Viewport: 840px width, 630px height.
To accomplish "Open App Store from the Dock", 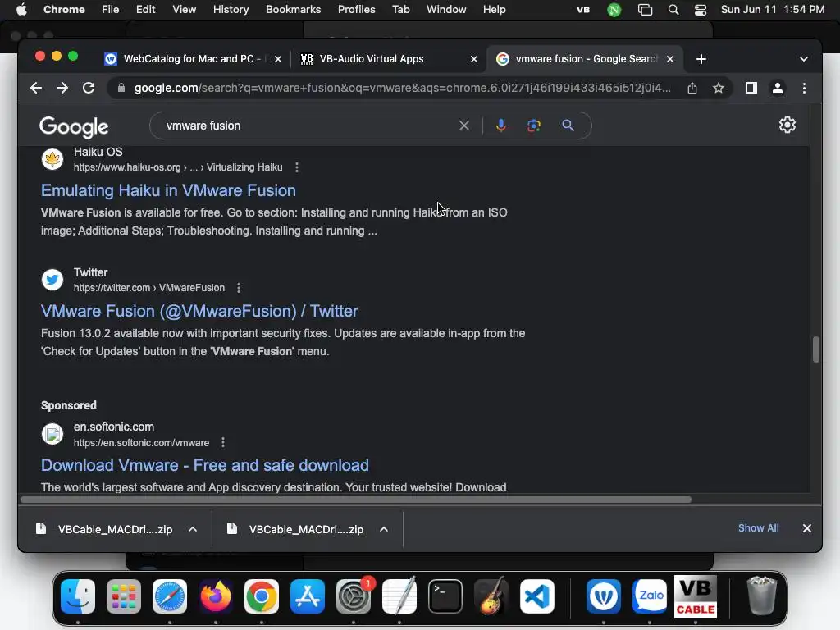I will click(308, 596).
